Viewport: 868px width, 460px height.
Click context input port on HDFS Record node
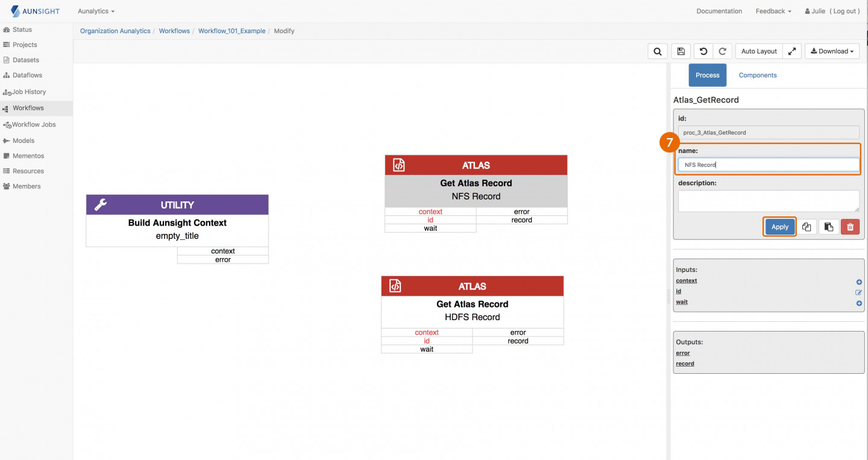(x=427, y=332)
